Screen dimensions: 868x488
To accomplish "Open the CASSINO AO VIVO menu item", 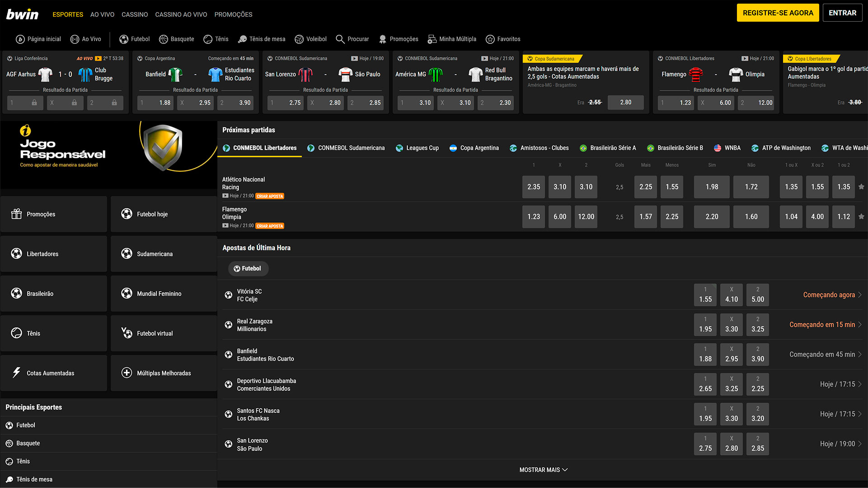I will [181, 14].
